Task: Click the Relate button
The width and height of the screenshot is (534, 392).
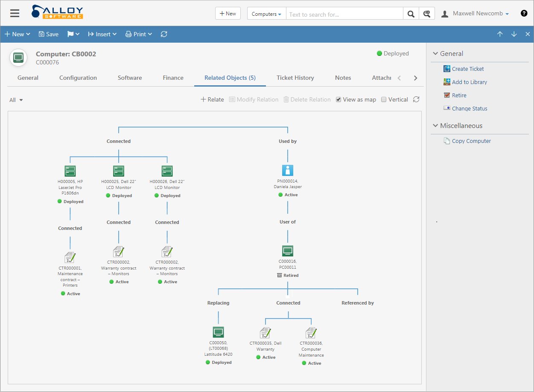Action: [212, 99]
